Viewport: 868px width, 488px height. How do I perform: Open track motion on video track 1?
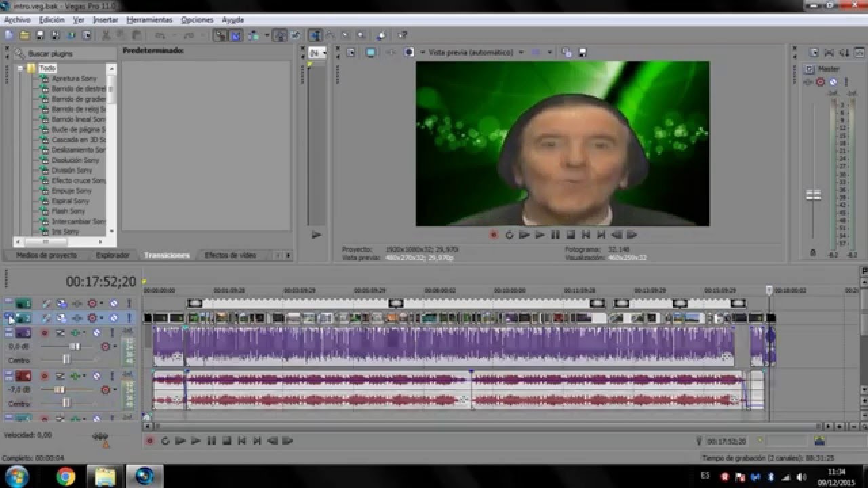(62, 304)
